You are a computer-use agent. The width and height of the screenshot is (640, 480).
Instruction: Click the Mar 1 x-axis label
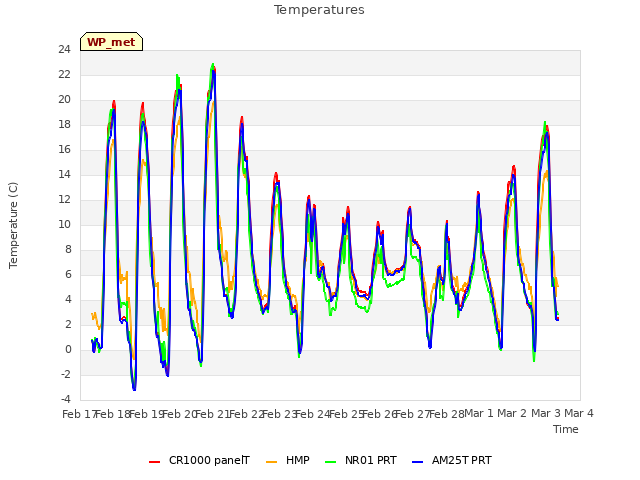tap(479, 413)
